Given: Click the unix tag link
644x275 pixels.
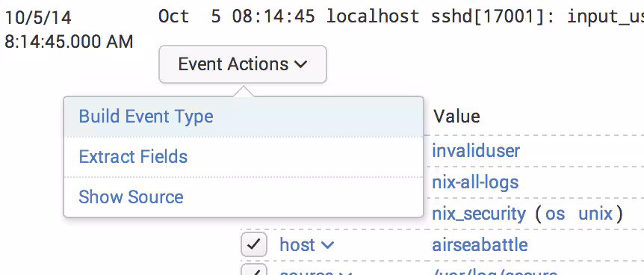Looking at the screenshot, I should [595, 214].
